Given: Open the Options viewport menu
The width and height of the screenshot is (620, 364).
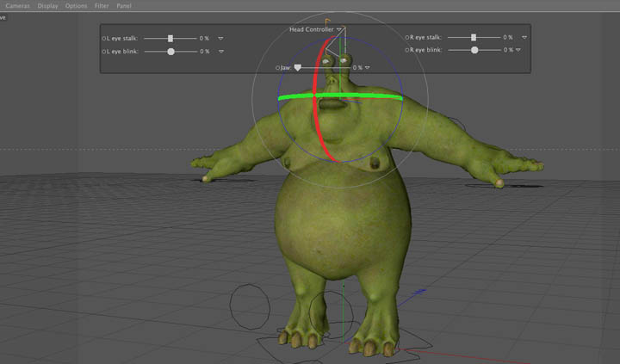Looking at the screenshot, I should click(x=76, y=5).
